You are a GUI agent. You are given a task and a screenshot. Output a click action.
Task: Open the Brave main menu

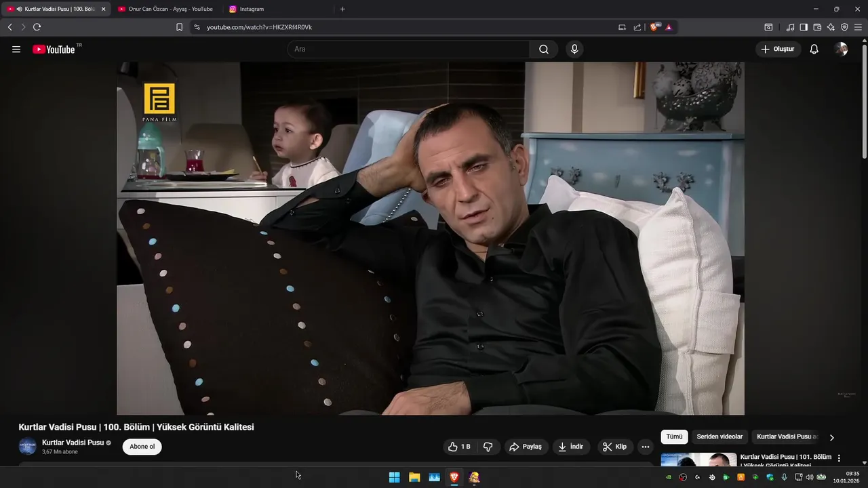[x=858, y=27]
